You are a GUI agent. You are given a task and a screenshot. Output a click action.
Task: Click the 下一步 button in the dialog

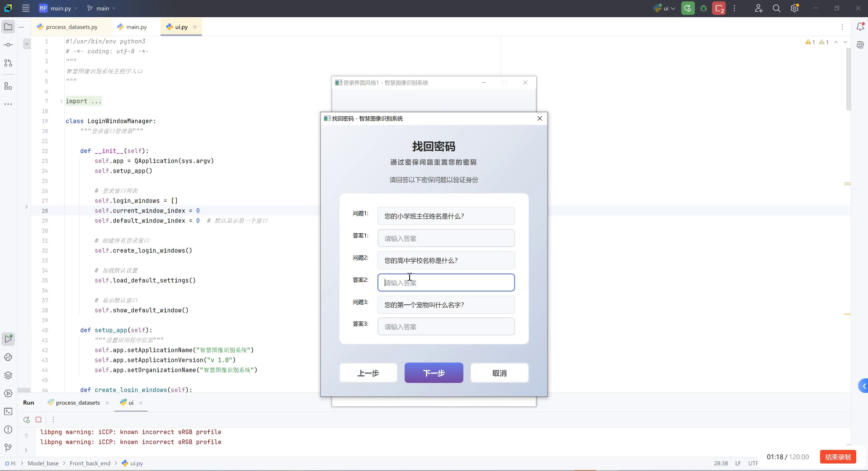click(434, 373)
